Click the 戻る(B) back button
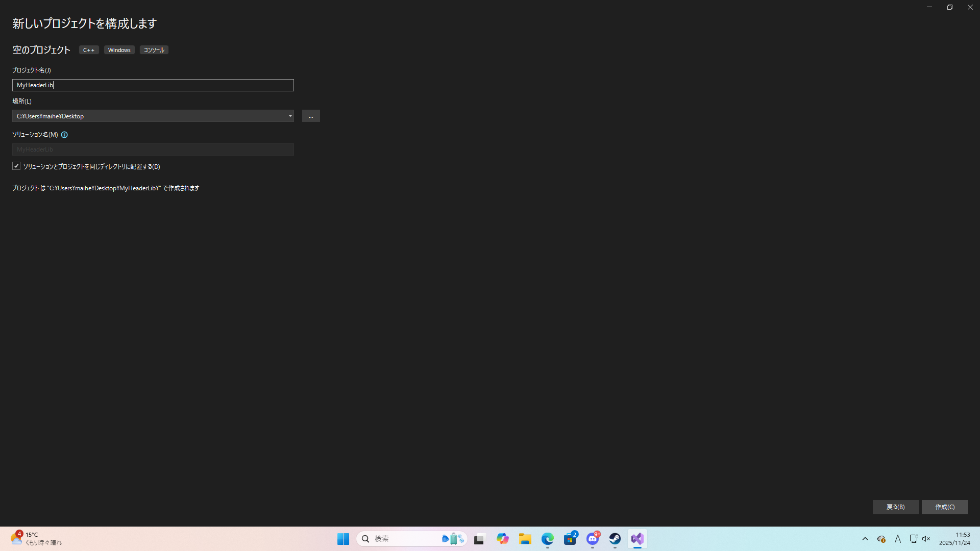The height and width of the screenshot is (551, 980). coord(895,507)
